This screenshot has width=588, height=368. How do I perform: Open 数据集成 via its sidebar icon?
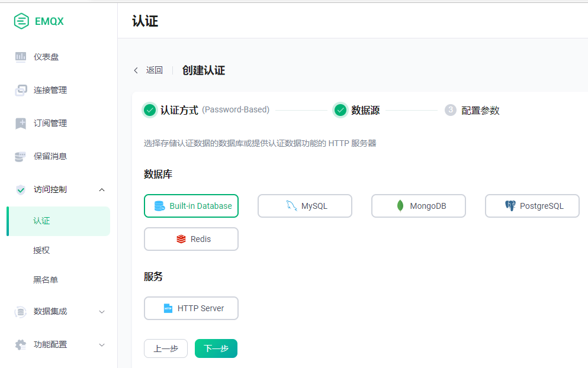coord(20,312)
